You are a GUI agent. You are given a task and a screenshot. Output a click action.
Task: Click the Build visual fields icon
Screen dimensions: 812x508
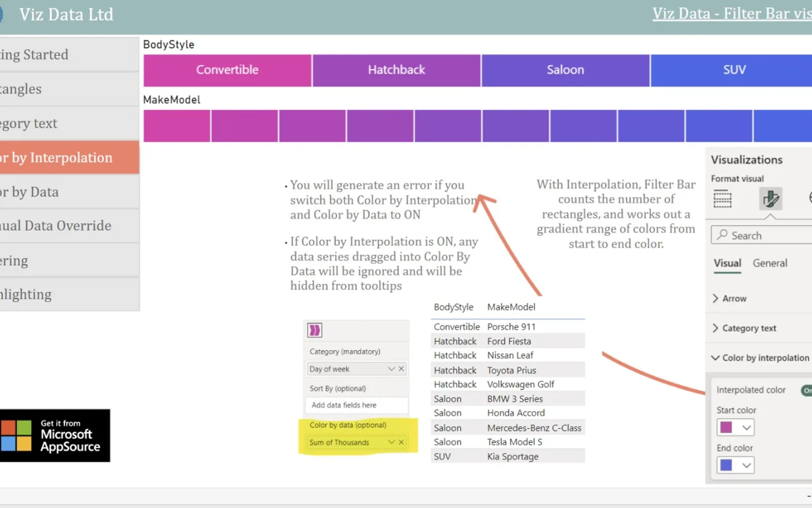point(722,199)
